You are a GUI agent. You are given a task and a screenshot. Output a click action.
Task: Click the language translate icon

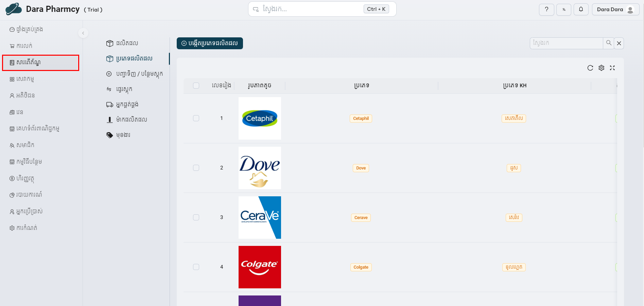point(563,10)
